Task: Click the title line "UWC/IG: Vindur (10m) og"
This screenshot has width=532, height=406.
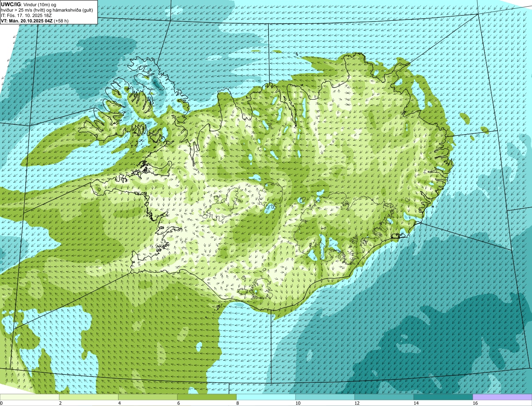Action: point(29,4)
